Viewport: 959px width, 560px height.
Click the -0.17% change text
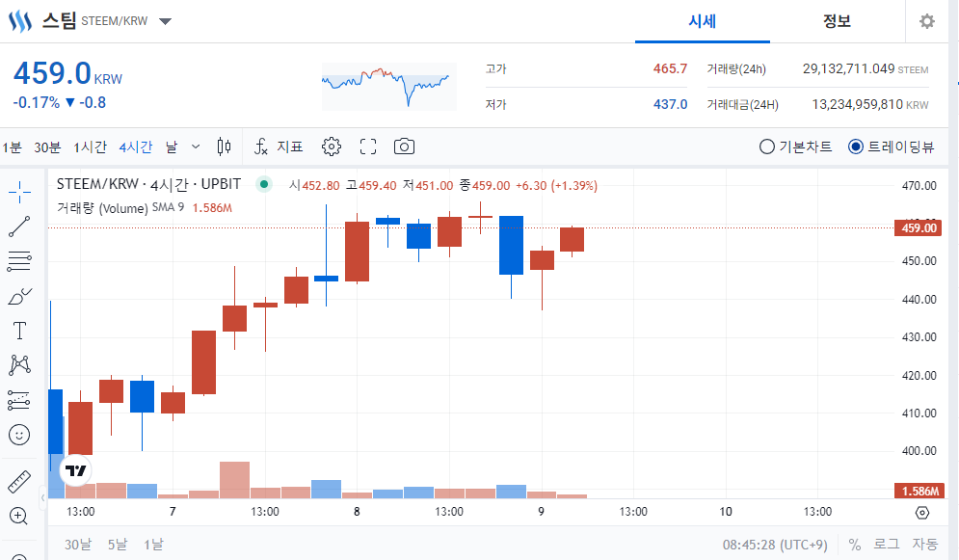(x=37, y=103)
